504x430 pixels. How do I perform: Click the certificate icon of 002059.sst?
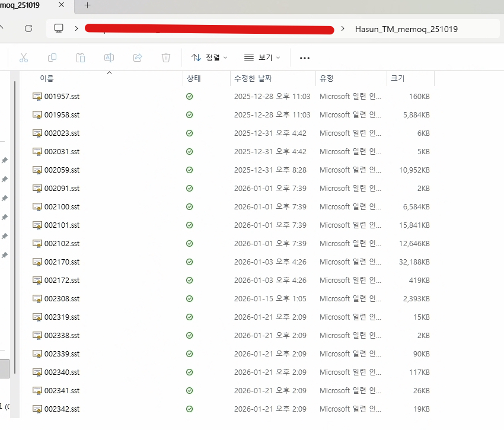pos(37,170)
